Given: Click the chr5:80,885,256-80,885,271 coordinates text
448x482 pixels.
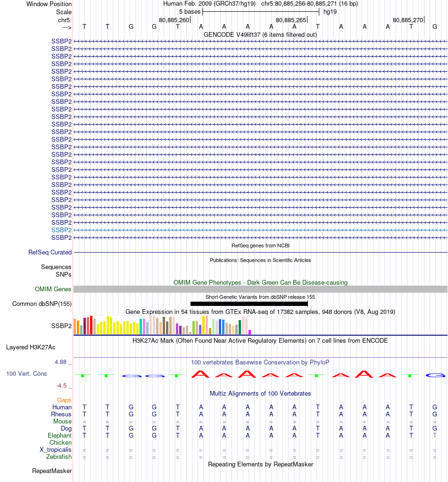Looking at the screenshot, I should [x=309, y=4].
